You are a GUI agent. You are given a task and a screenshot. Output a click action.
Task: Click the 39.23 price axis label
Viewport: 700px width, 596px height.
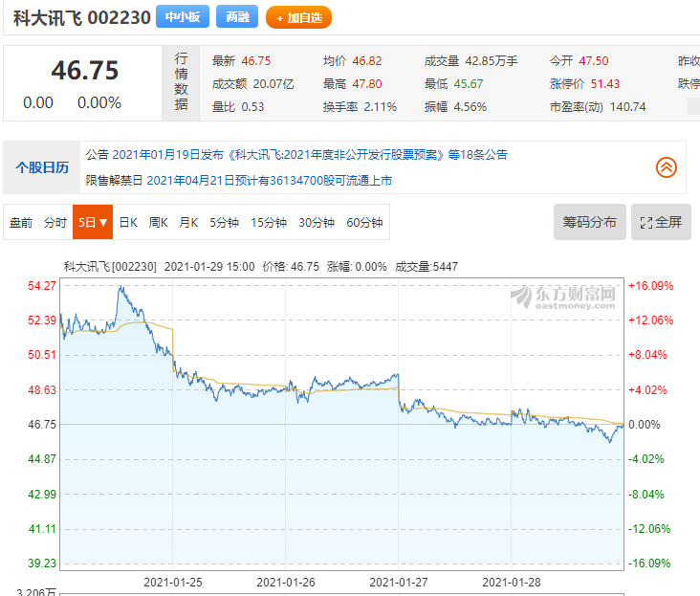pyautogui.click(x=42, y=563)
